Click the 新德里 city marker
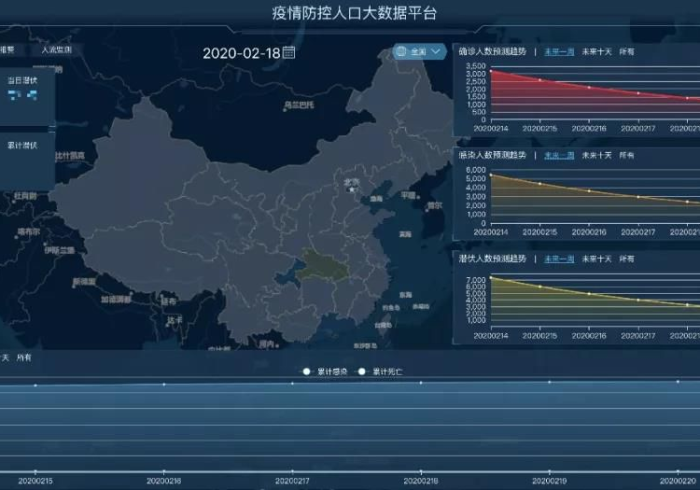Image resolution: width=700 pixels, height=490 pixels. [x=74, y=287]
